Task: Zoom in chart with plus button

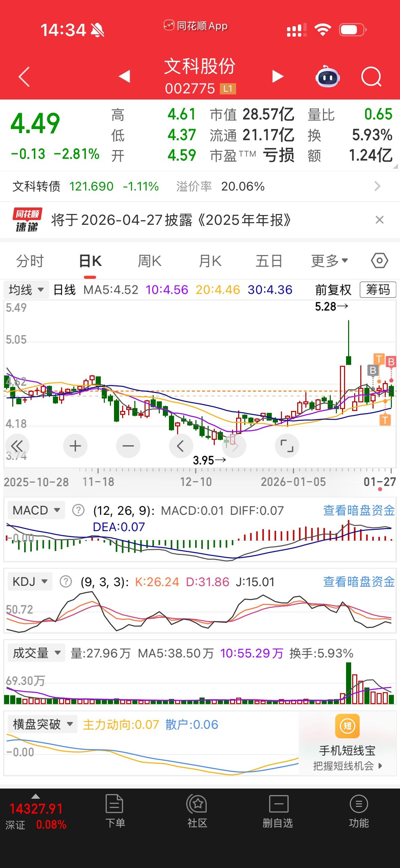Action: click(x=75, y=446)
